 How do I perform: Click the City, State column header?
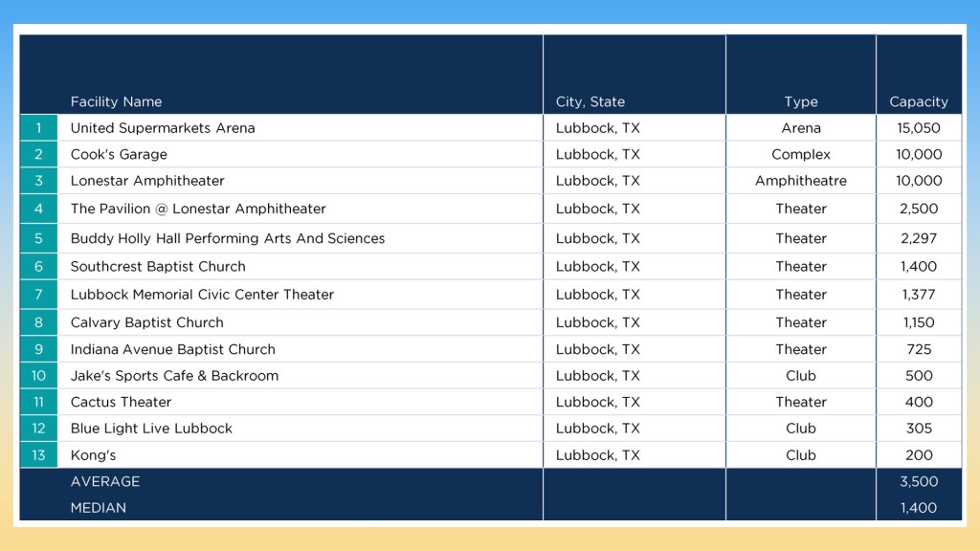[590, 102]
